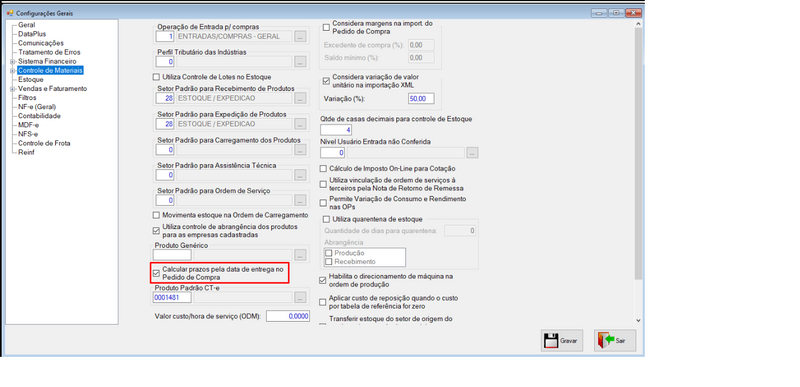
Task: Enable Cálculo de Imposto On-Line para Cotação
Action: (x=323, y=168)
